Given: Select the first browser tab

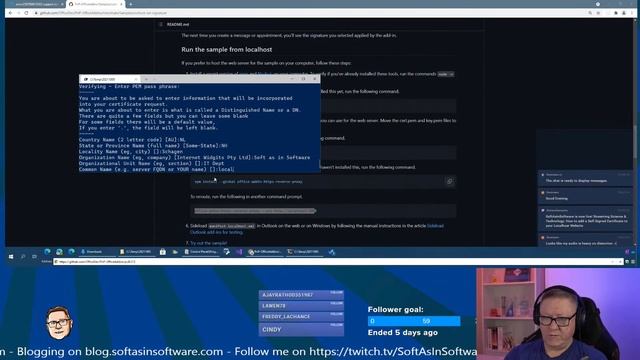Looking at the screenshot, I should click(37, 4).
